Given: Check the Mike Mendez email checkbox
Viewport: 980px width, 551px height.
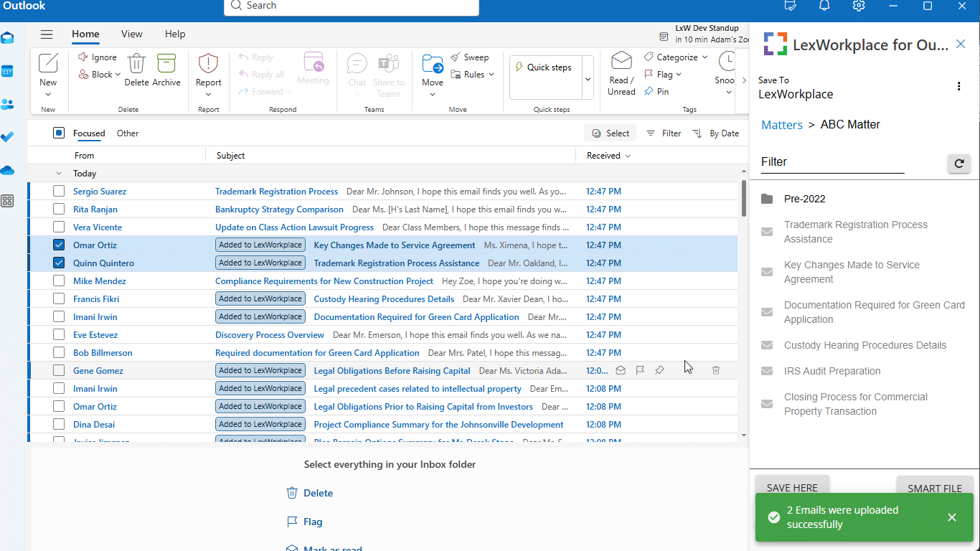Looking at the screenshot, I should (58, 281).
